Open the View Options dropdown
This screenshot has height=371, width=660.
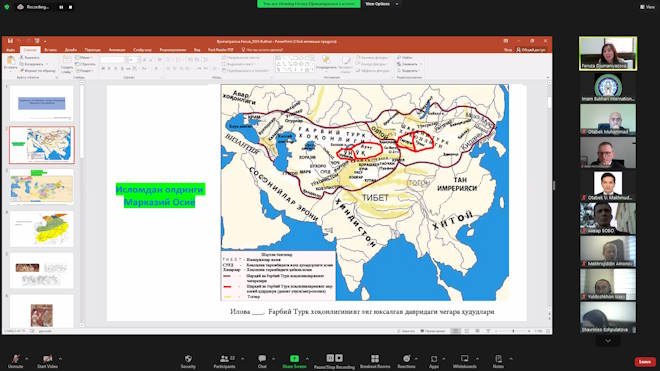[381, 4]
